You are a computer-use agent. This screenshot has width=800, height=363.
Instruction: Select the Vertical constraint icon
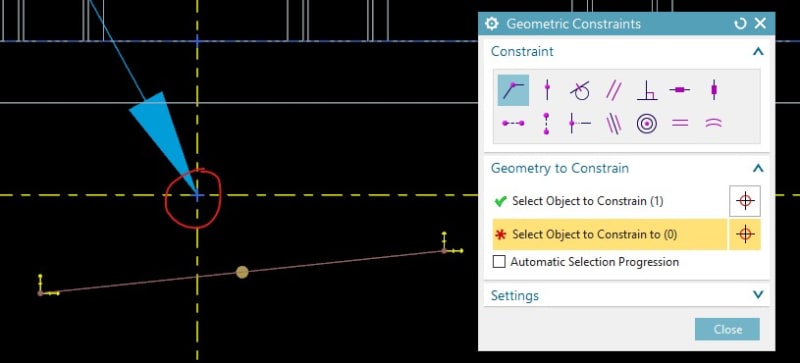713,90
